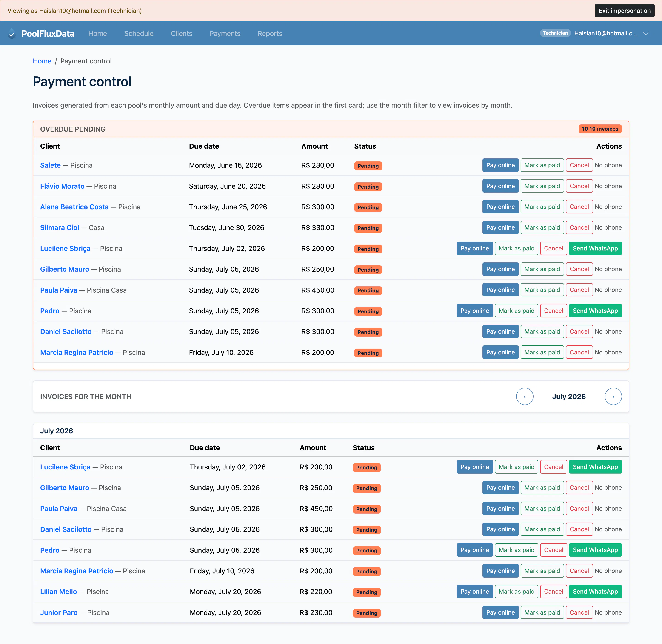
Task: Open the Payments navigation item
Action: click(x=225, y=34)
